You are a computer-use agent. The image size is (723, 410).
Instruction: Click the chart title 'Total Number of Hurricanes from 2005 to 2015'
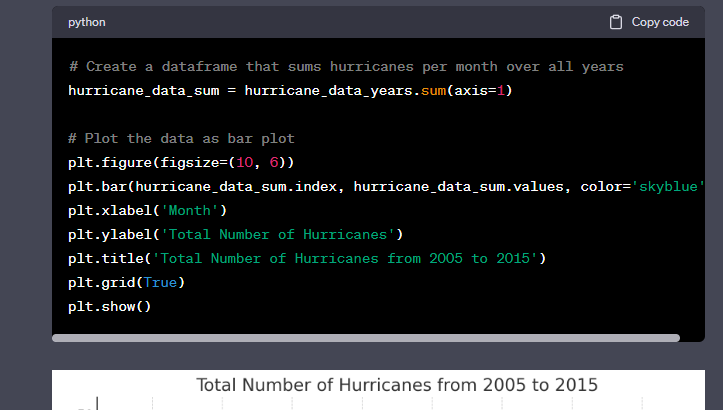tap(397, 385)
